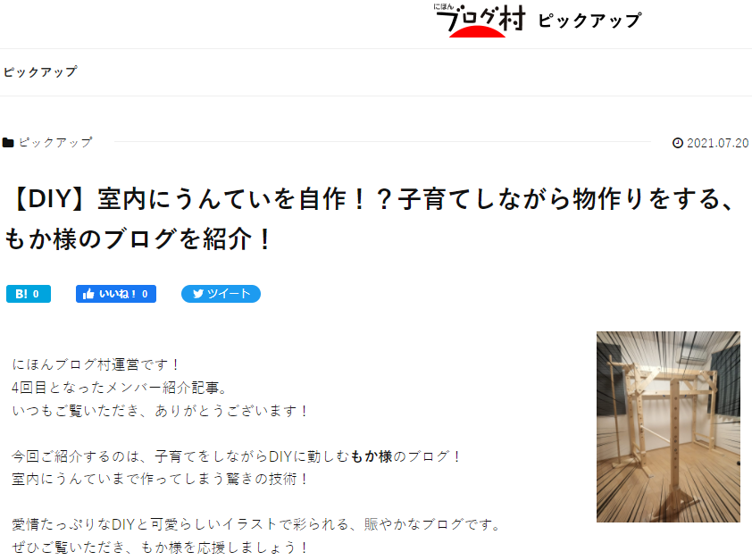The image size is (752, 560).
Task: Share the article with the ツイート button
Action: click(221, 294)
